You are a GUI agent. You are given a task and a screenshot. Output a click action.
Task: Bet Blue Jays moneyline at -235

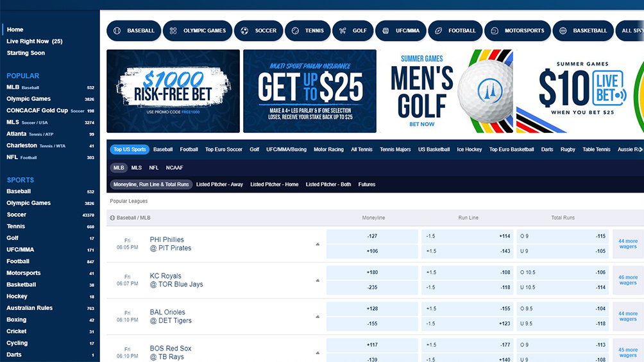coord(372,287)
